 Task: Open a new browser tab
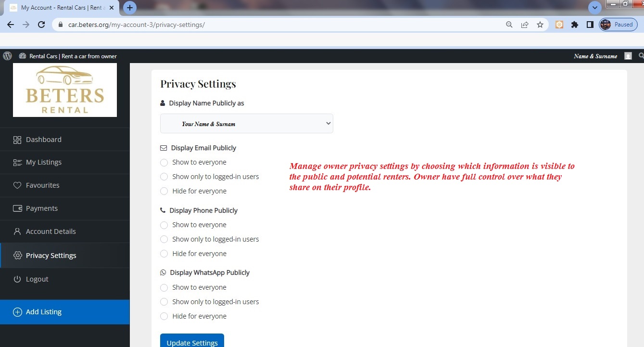(130, 8)
